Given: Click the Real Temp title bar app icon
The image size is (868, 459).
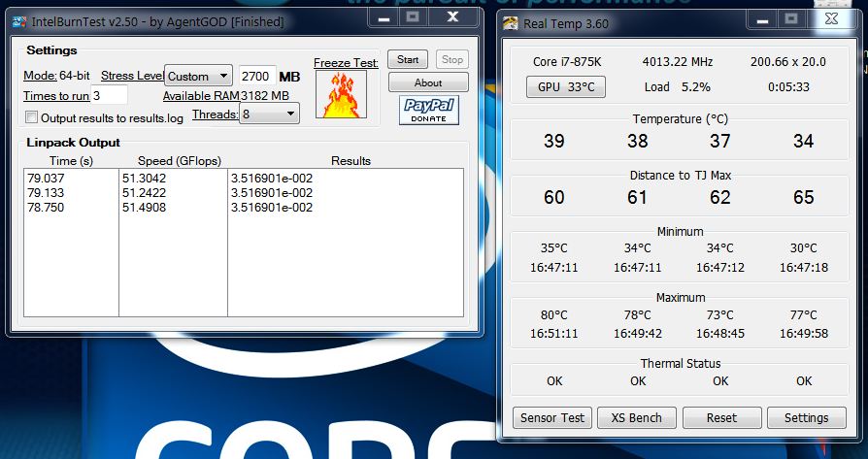Looking at the screenshot, I should click(x=511, y=24).
